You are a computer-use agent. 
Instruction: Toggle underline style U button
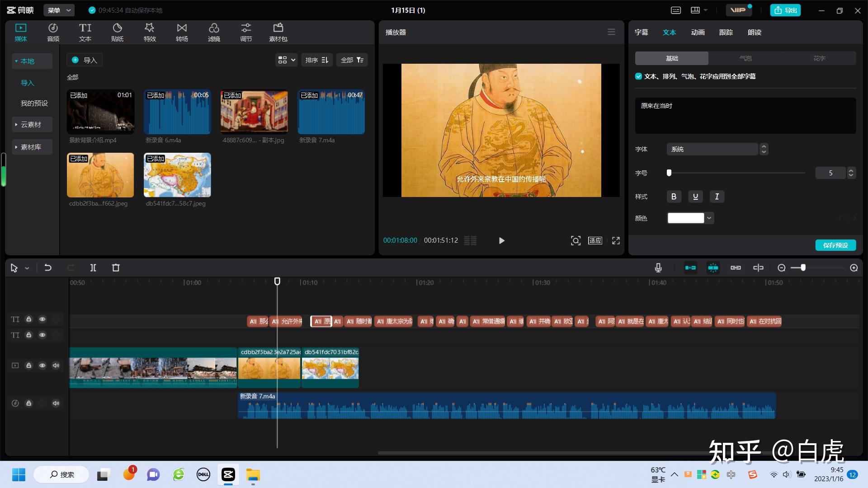pos(695,197)
